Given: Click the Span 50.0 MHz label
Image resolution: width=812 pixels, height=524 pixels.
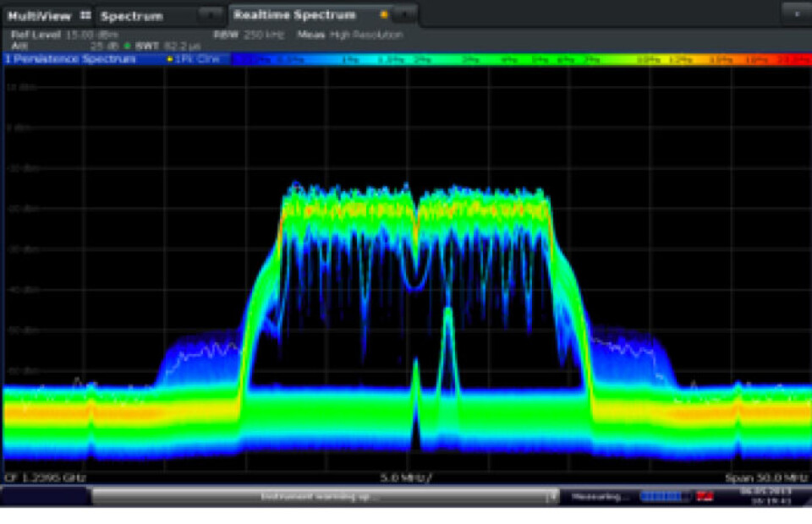Looking at the screenshot, I should (760, 478).
